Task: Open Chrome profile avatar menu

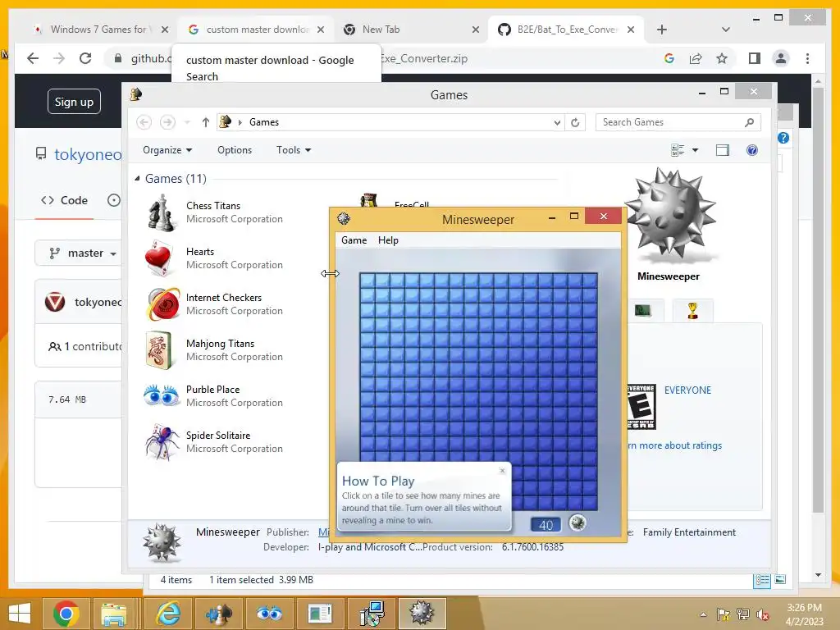Action: coord(781,58)
